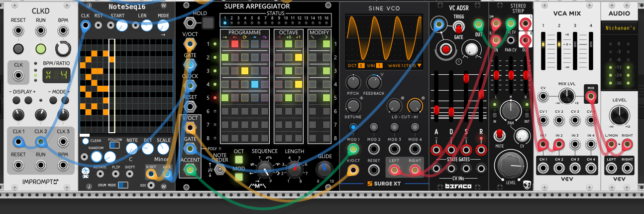Click the CLK input jack on NoteSeq16
Viewport: 644px width, 214px height.
[x=85, y=25]
